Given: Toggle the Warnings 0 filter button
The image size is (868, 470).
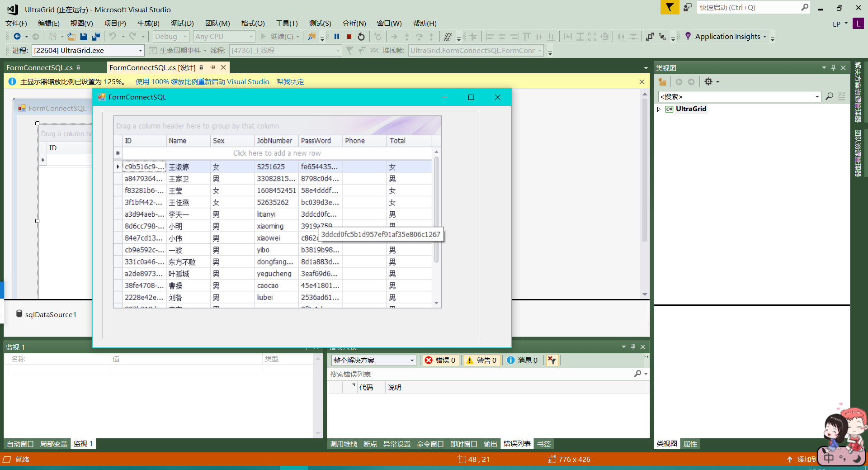Looking at the screenshot, I should [x=481, y=360].
